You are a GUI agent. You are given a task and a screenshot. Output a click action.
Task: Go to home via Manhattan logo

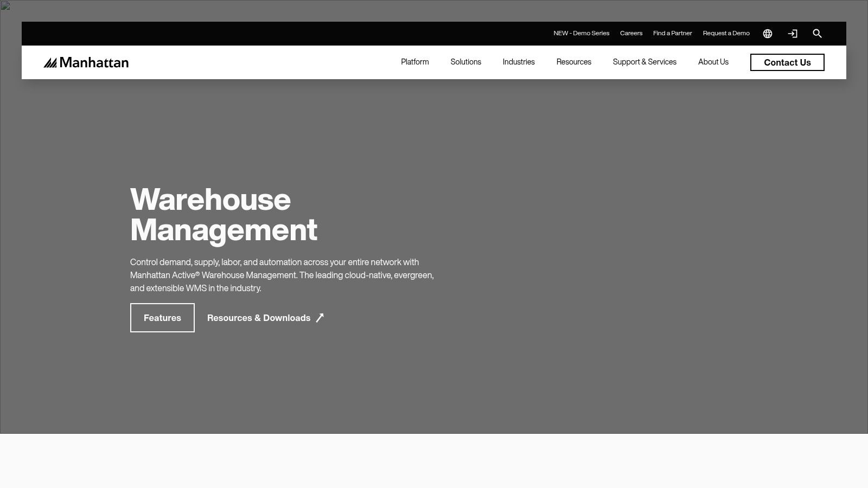[x=86, y=62]
